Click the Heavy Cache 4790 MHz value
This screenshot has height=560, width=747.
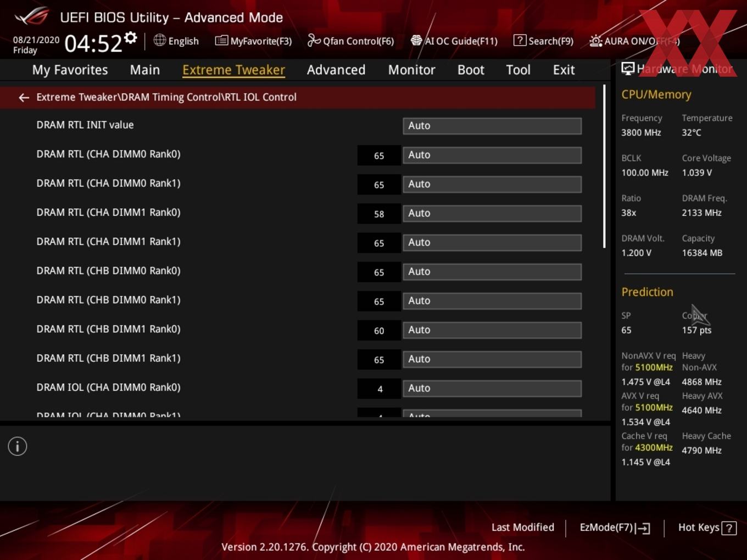pos(701,450)
